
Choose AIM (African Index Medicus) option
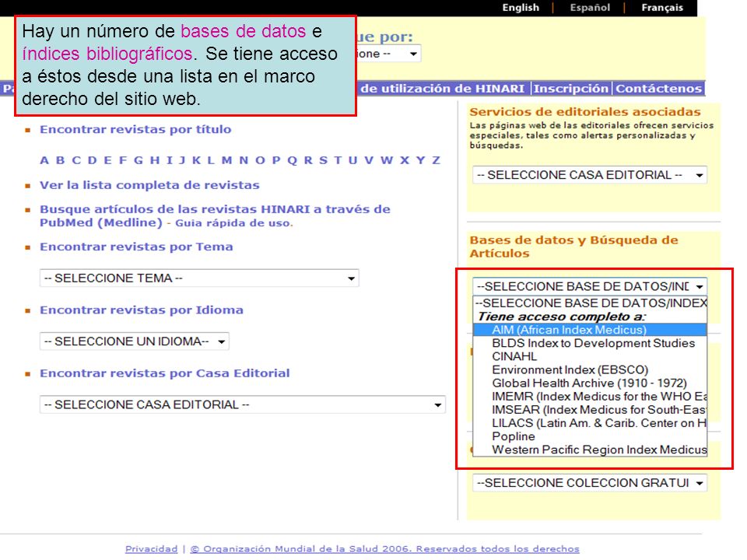[590, 330]
